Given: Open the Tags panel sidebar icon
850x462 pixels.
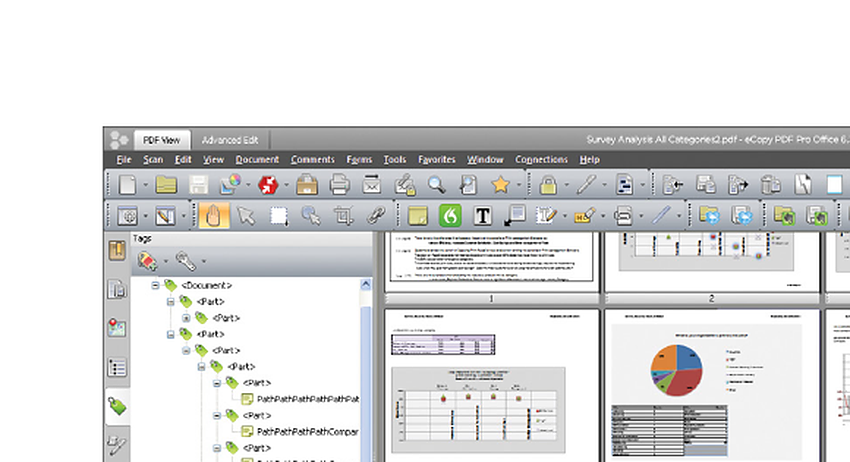Looking at the screenshot, I should [117, 406].
